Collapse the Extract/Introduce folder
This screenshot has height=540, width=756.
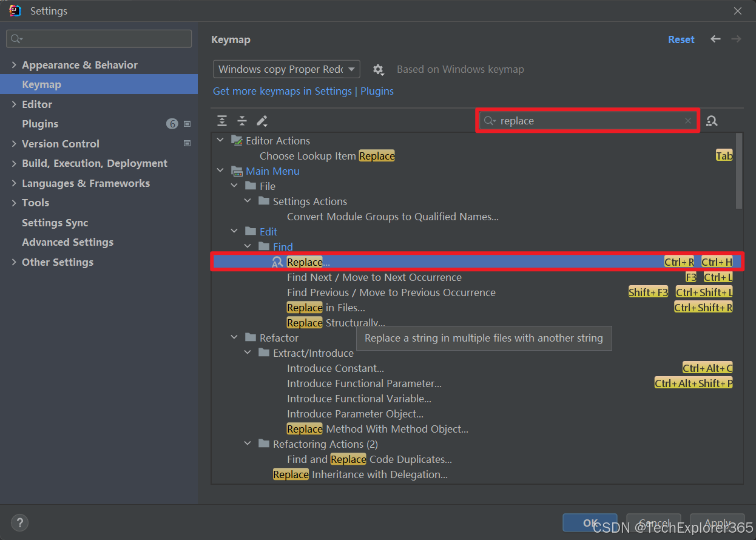point(248,353)
